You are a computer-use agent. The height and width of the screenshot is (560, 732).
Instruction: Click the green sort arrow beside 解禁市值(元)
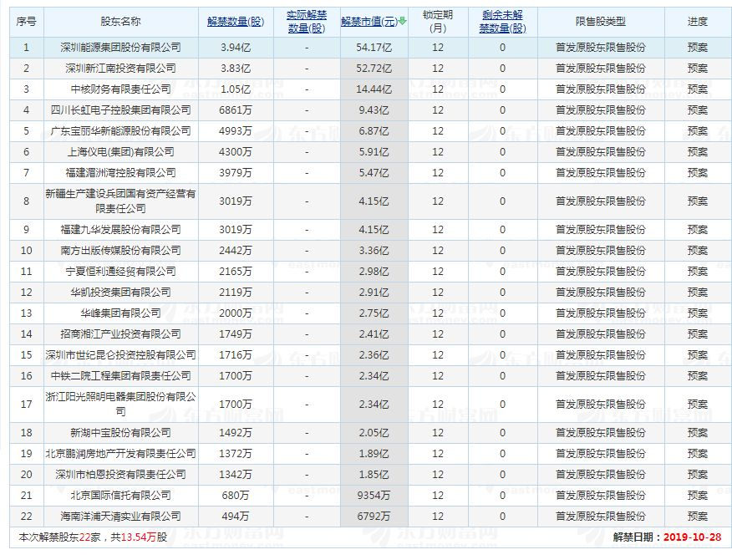pyautogui.click(x=403, y=22)
